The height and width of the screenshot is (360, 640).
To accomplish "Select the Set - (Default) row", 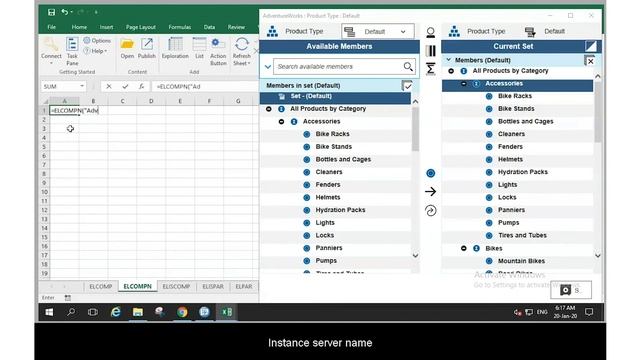I will tap(335, 96).
